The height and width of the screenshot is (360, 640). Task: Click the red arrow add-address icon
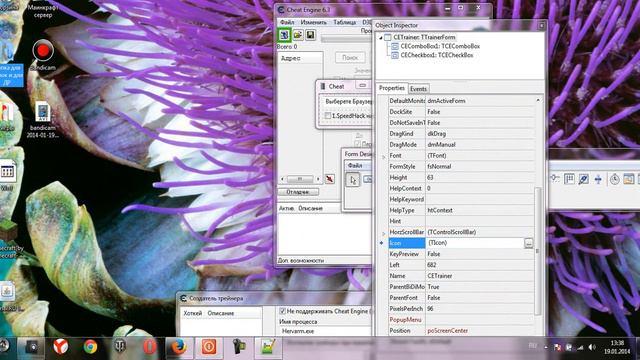point(330,179)
